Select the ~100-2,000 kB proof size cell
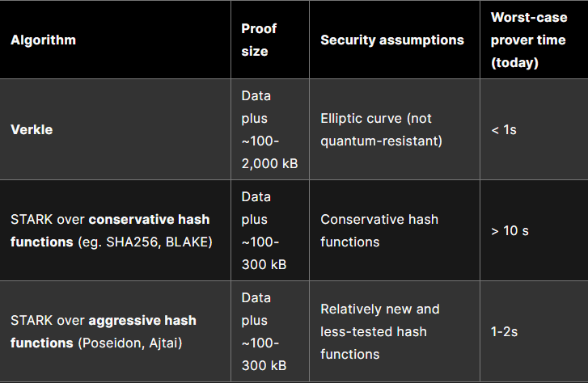The width and height of the screenshot is (588, 383). point(269,129)
